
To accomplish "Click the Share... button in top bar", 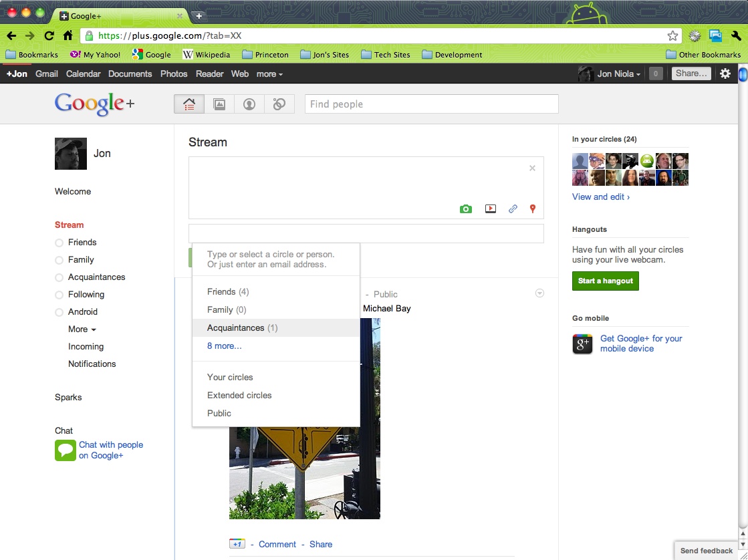I will coord(691,74).
